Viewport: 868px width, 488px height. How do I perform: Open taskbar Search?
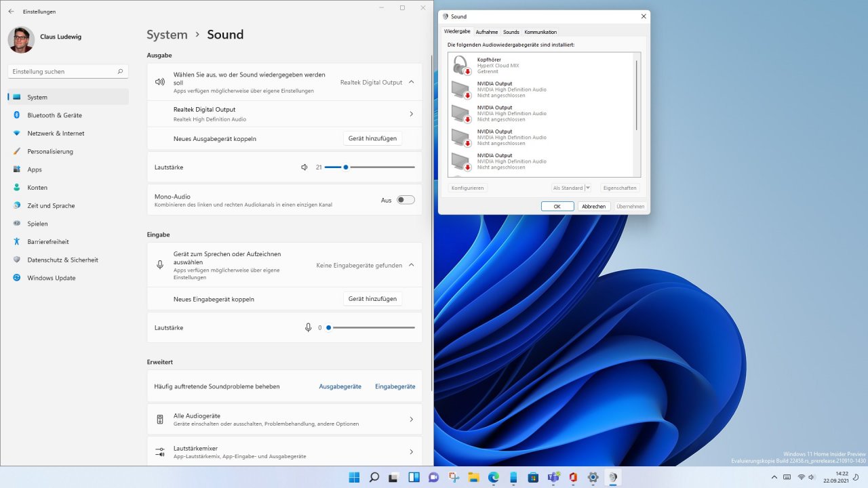click(374, 477)
